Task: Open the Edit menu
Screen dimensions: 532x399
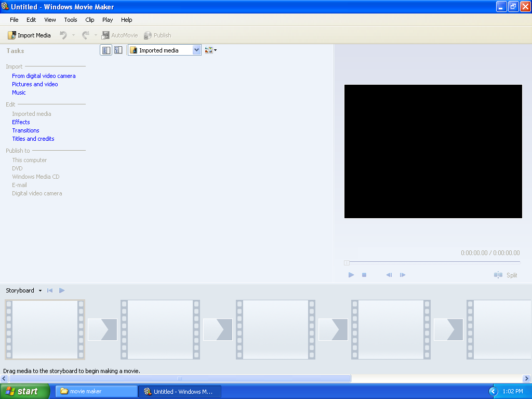Action: [31, 20]
